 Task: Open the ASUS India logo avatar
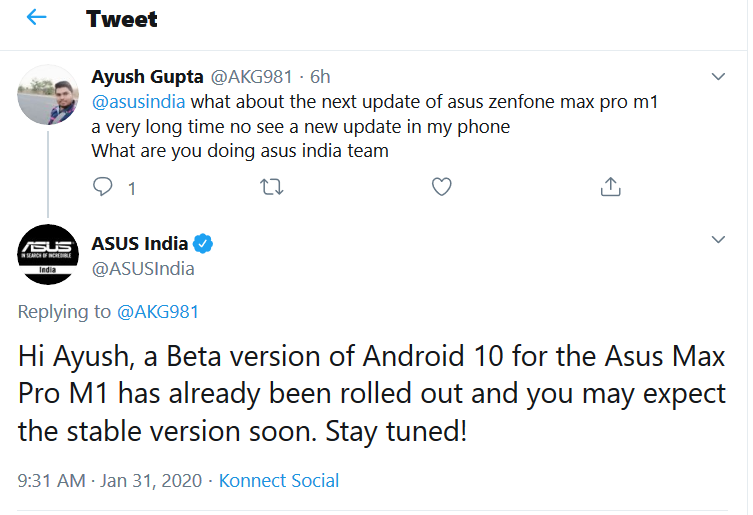click(48, 254)
